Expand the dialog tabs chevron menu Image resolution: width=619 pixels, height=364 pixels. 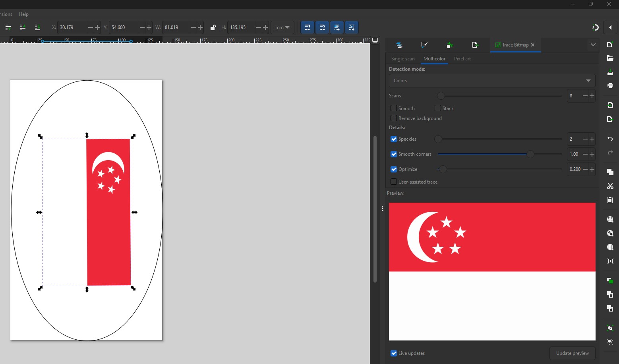[x=593, y=45]
